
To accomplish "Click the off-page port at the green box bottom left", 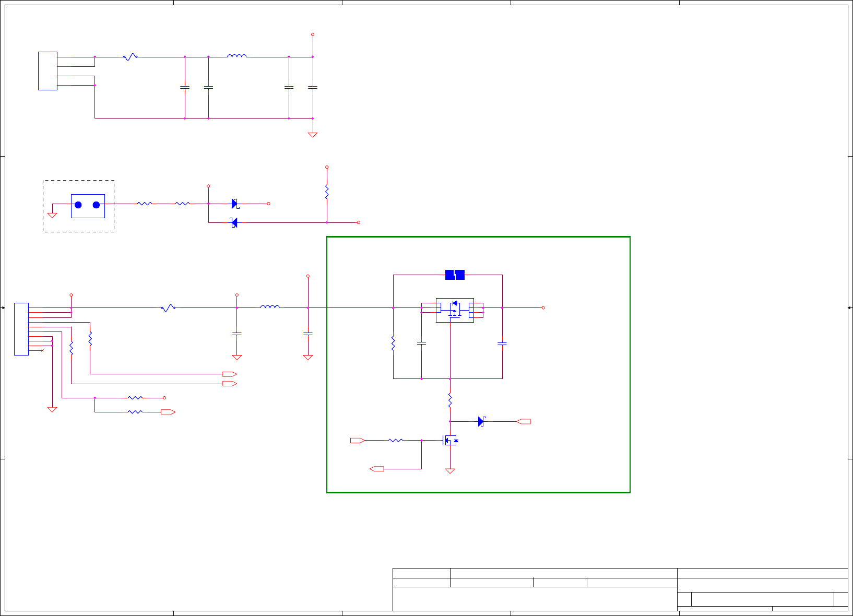I will (x=377, y=469).
